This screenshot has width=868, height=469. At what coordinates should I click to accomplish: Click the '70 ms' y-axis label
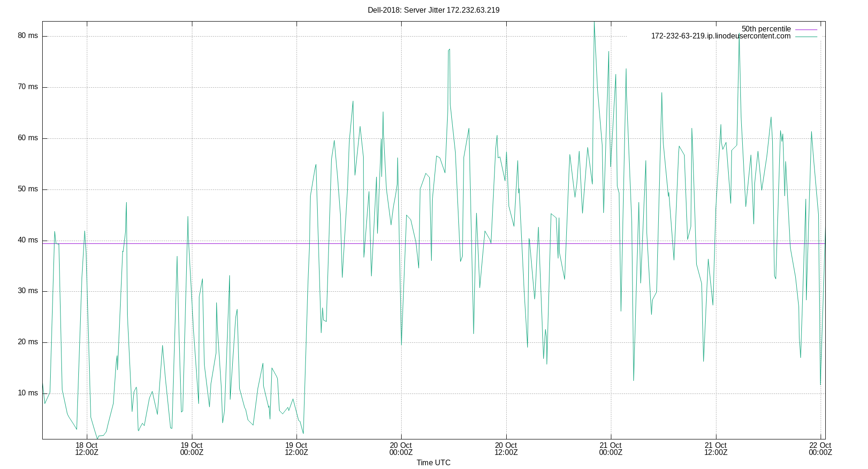(x=28, y=87)
